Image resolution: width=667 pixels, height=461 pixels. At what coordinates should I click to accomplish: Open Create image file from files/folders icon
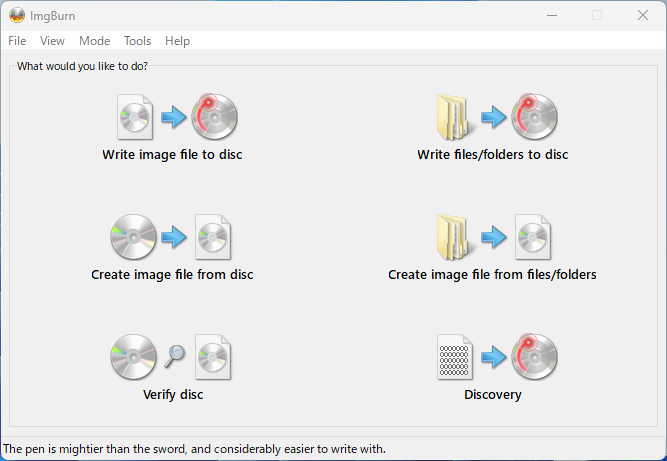[494, 237]
